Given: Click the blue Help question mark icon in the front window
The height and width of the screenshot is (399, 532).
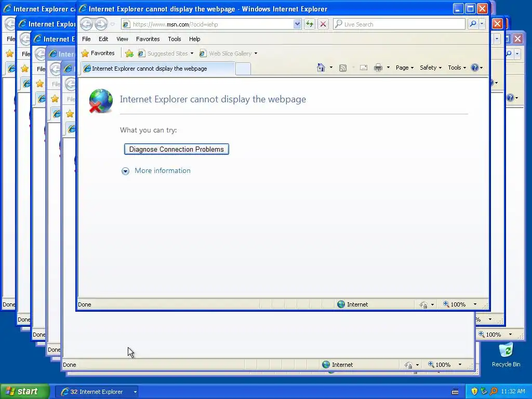Looking at the screenshot, I should [x=475, y=68].
